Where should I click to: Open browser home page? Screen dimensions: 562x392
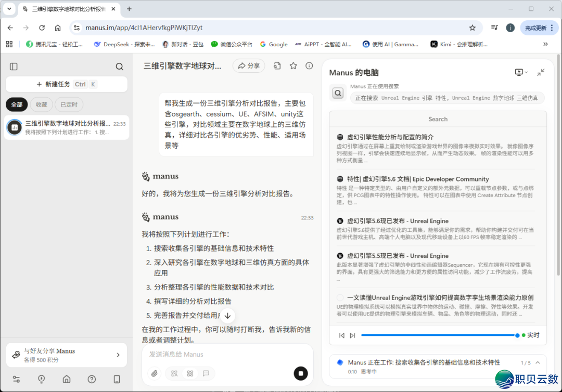tap(58, 28)
